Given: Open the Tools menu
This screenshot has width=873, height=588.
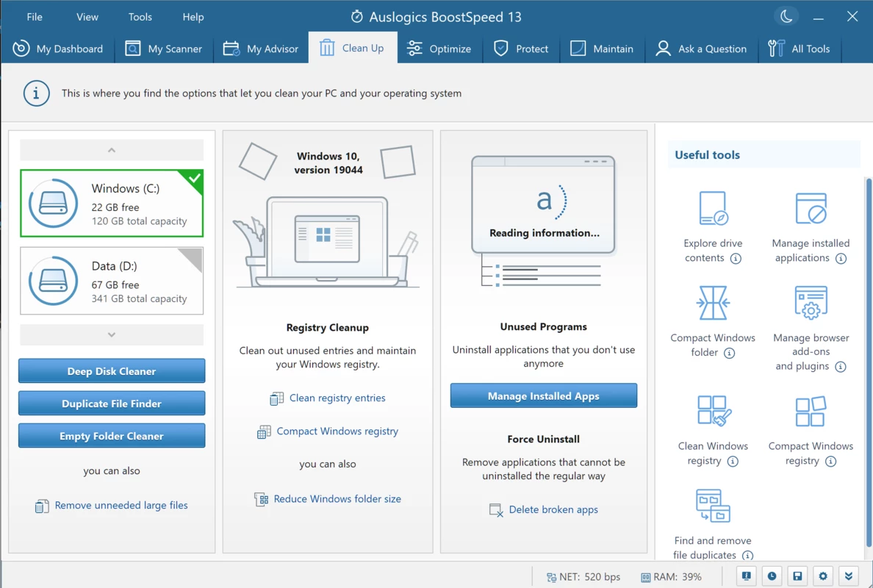Looking at the screenshot, I should (x=140, y=17).
